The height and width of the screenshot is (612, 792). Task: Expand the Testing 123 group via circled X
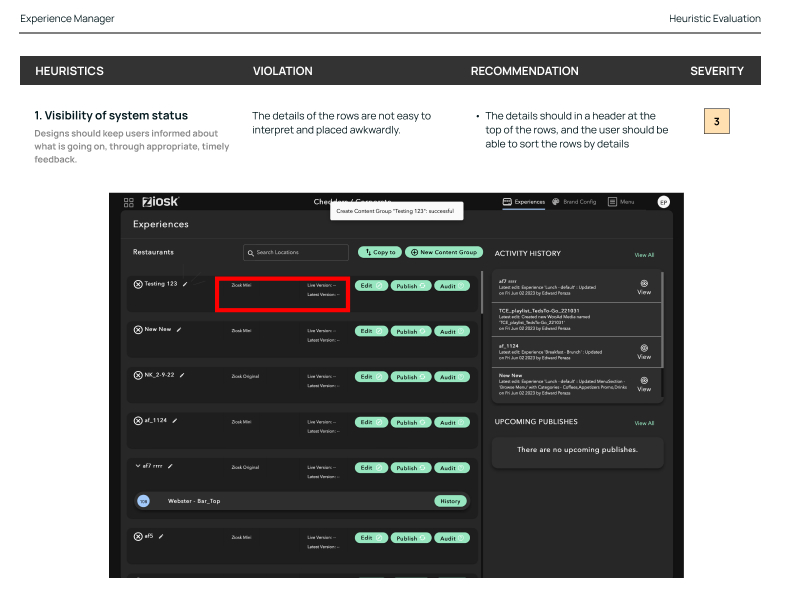[x=138, y=284]
